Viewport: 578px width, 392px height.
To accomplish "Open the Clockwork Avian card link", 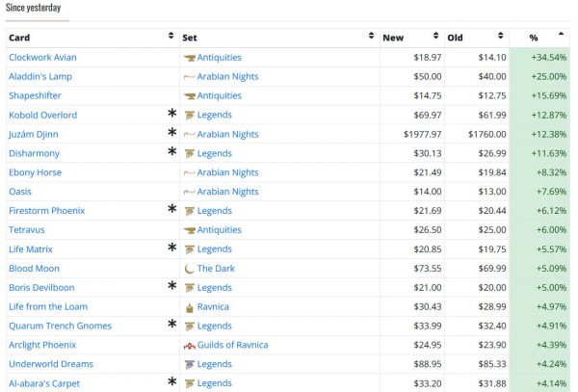I will [x=42, y=58].
